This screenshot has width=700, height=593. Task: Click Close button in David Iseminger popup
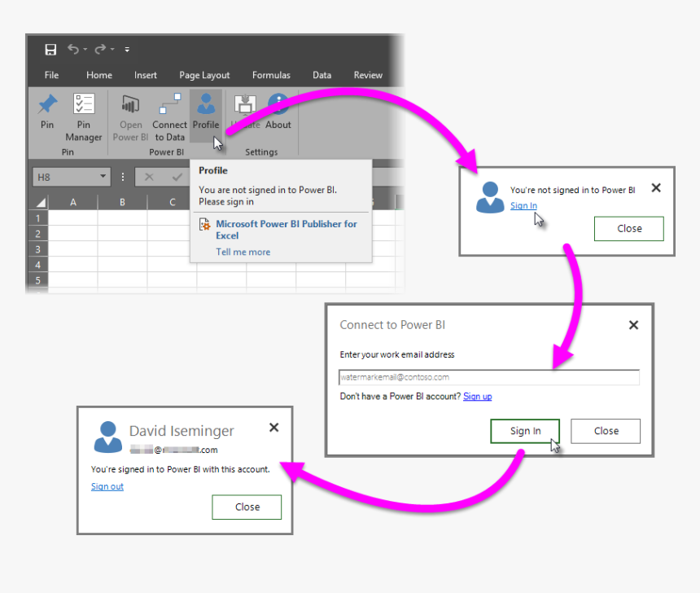pos(247,507)
